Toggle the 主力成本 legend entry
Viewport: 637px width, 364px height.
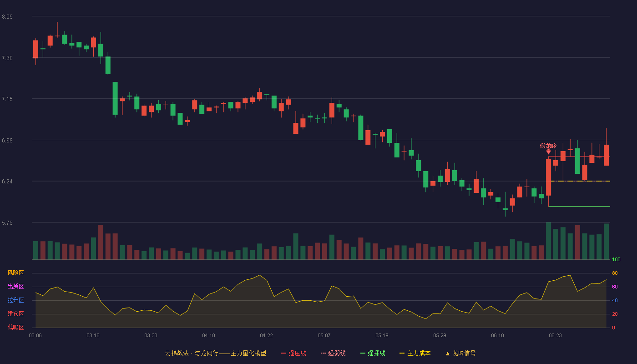[x=415, y=353]
